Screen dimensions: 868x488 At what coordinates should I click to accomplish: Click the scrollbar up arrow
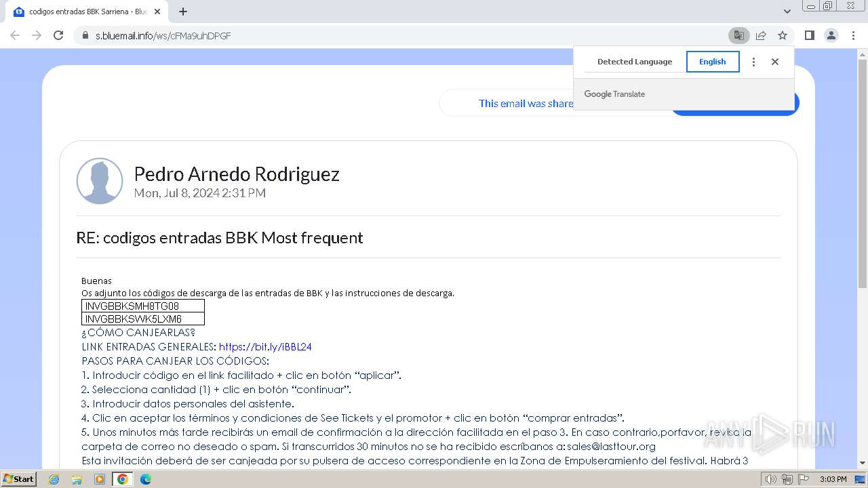point(863,54)
